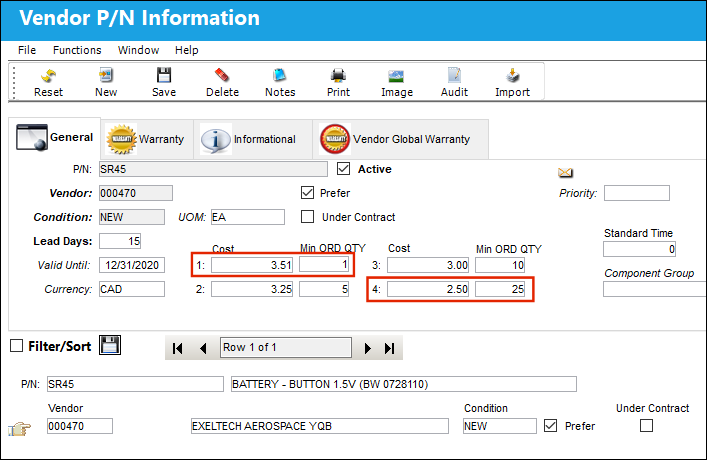This screenshot has height=460, width=707.
Task: Click the floppy disk icon beside Filter/Sort
Action: 110,345
